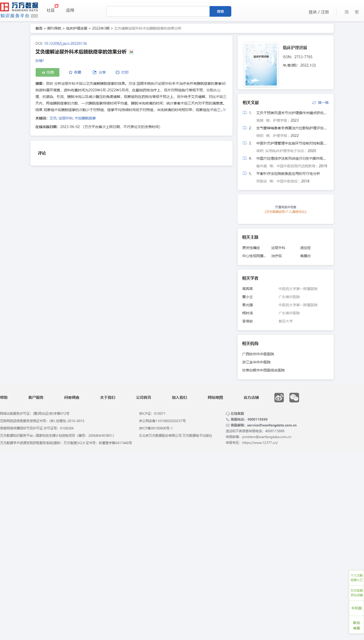Open the 应用 menu item
This screenshot has height=640, width=364.
coord(70,10)
